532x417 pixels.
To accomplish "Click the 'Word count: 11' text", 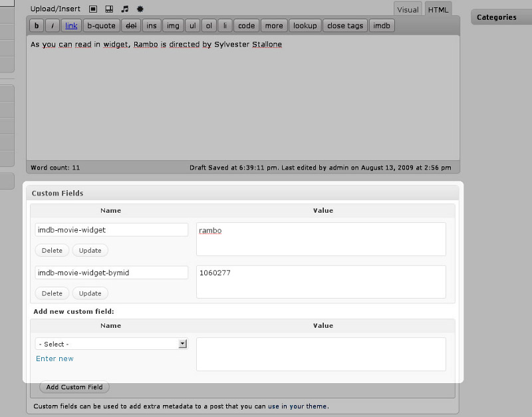I will [x=55, y=168].
